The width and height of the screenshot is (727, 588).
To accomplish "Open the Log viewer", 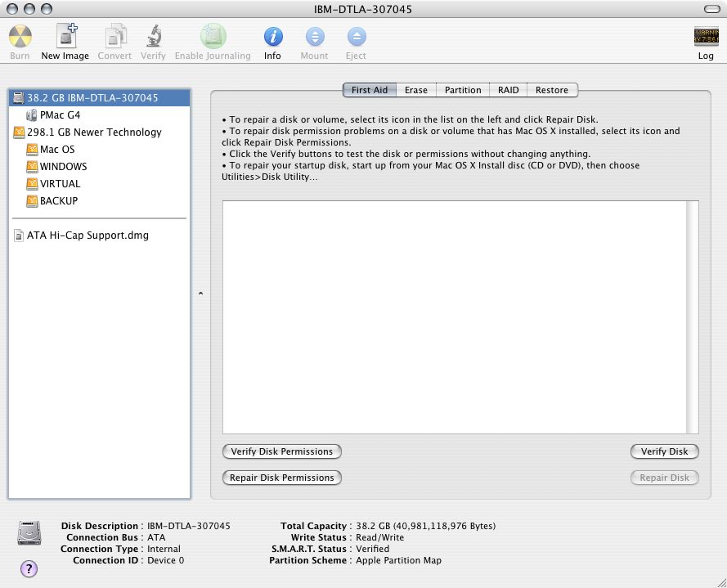I will (706, 37).
